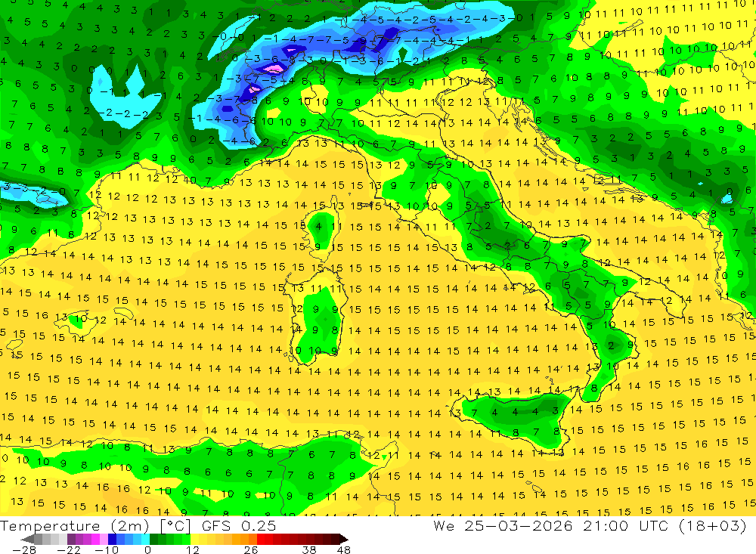
Task: Click the gray left arrow of color scale
Action: pyautogui.click(x=27, y=539)
